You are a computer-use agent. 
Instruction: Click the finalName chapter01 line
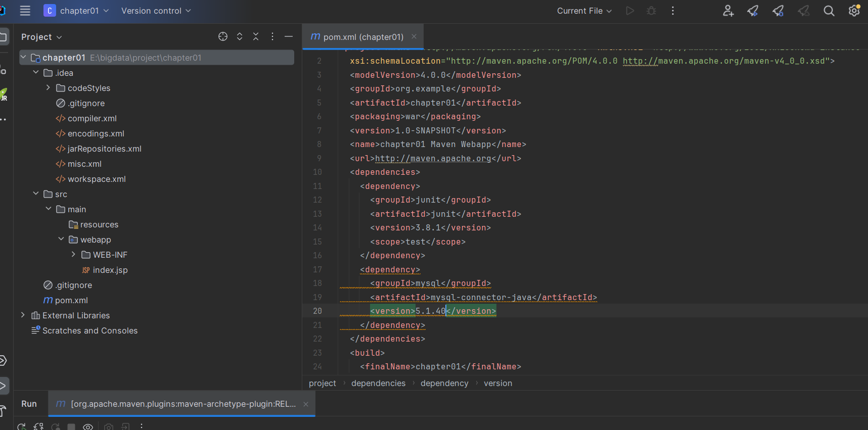[441, 366]
